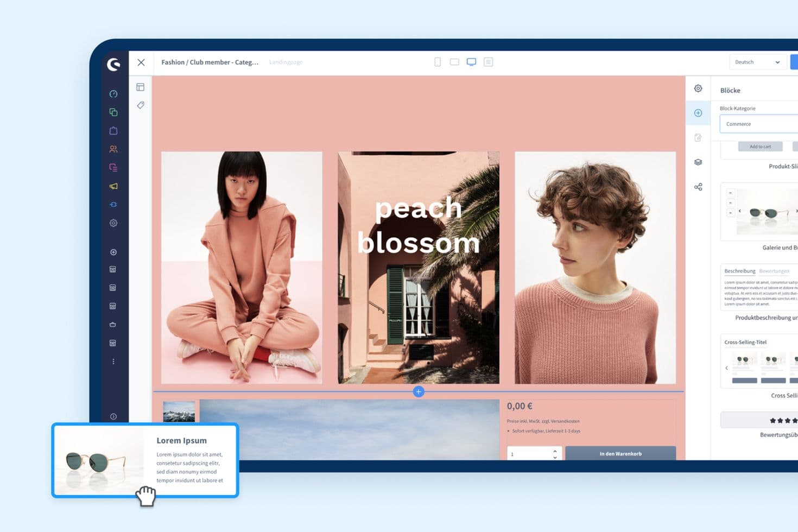The image size is (798, 532).
Task: Open the Content list icon in sidebar
Action: pyautogui.click(x=113, y=168)
